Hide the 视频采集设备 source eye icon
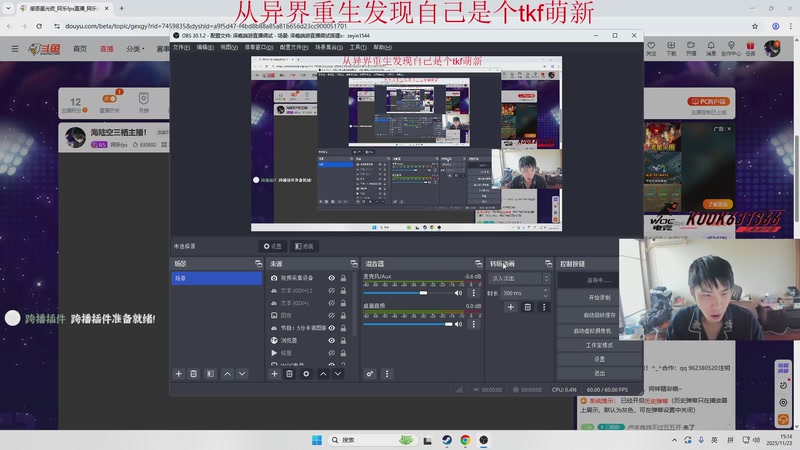The image size is (800, 450). pos(332,278)
